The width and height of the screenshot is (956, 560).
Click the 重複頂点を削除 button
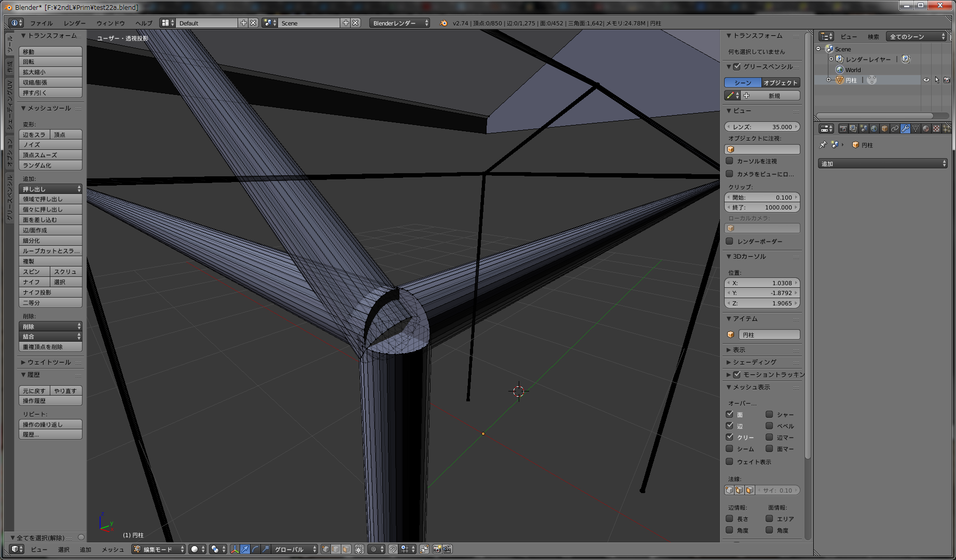50,347
